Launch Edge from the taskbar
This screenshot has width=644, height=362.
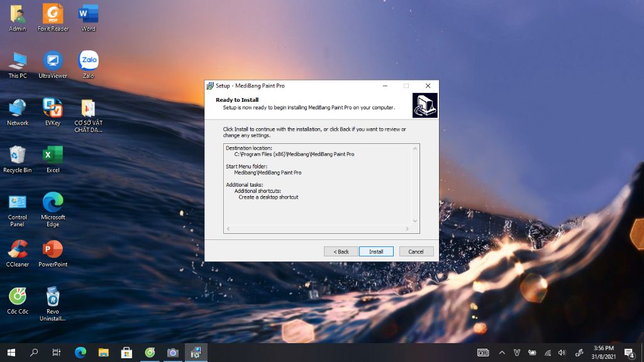click(x=80, y=353)
